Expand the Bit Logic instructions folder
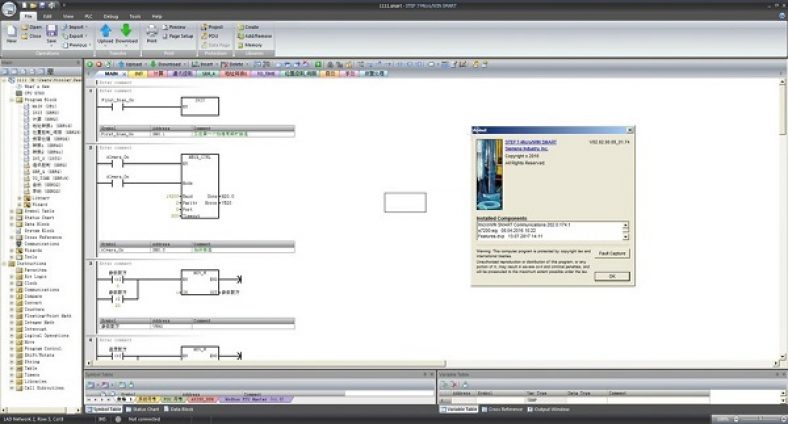This screenshot has height=424, width=788. click(12, 277)
